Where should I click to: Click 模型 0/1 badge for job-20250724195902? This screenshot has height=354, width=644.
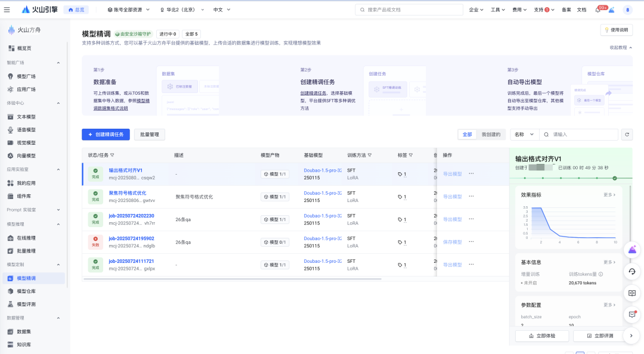275,243
